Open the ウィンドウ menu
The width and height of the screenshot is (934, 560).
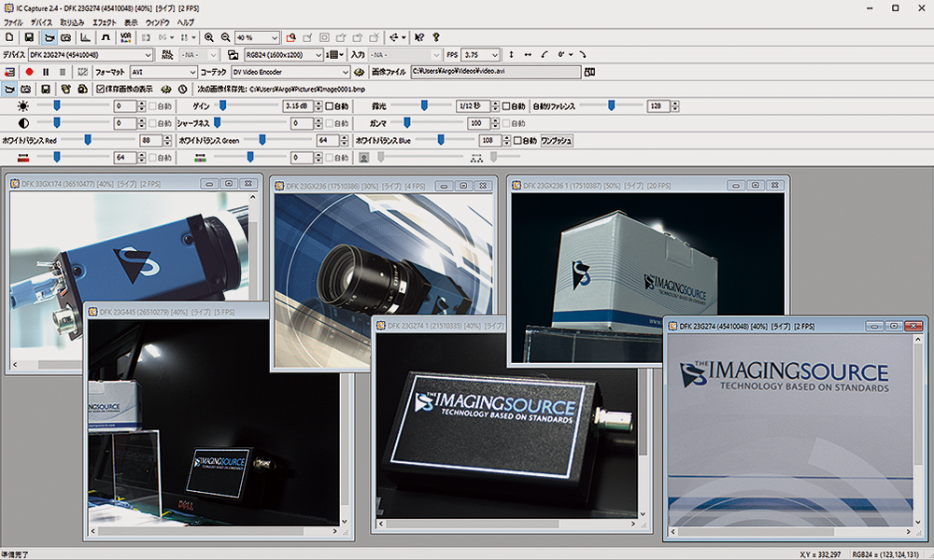157,22
